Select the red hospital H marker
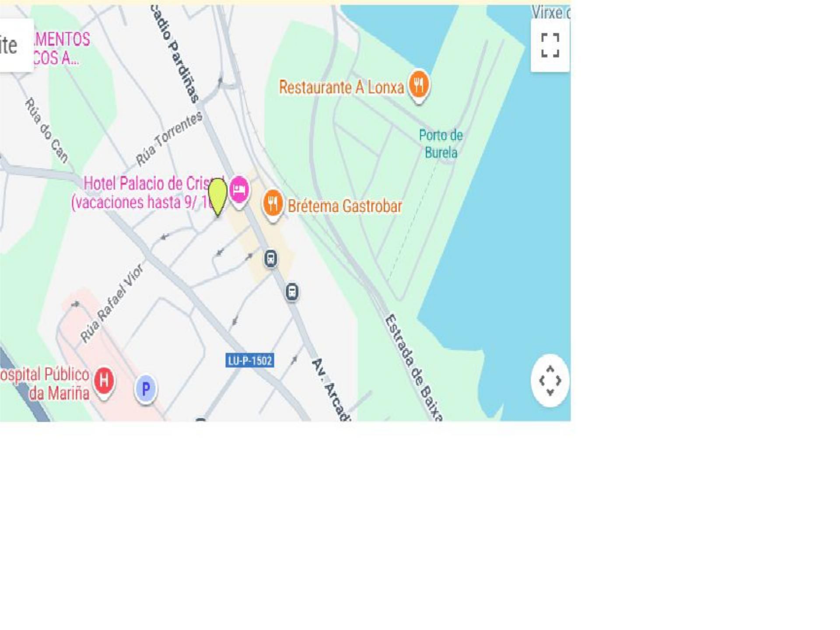This screenshot has height=630, width=840. (x=104, y=382)
